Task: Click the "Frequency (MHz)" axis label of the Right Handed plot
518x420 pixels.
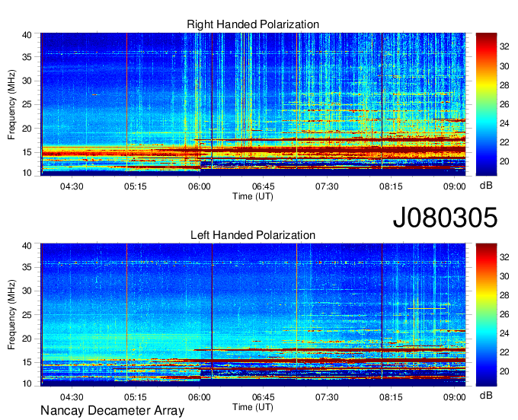Action: pos(11,104)
